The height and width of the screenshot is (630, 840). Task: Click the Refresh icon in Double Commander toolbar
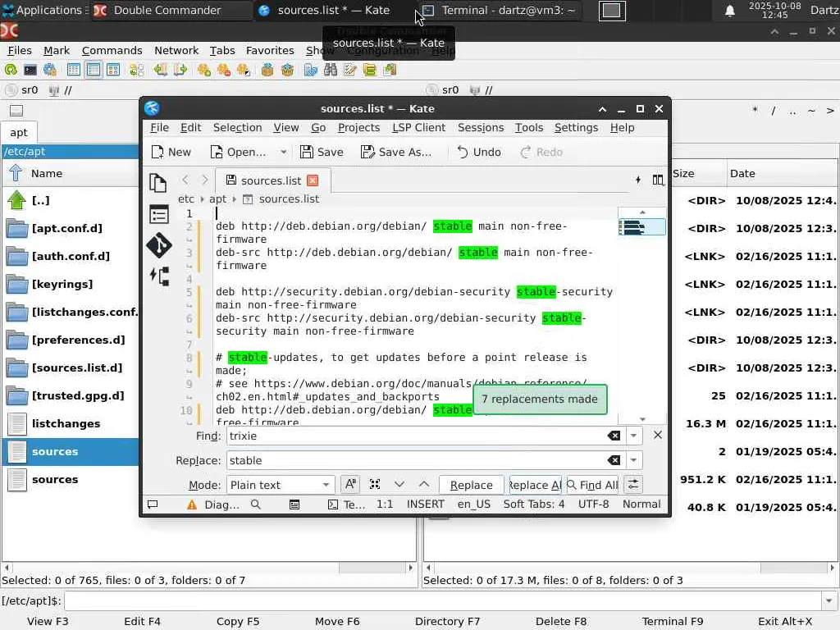11,70
